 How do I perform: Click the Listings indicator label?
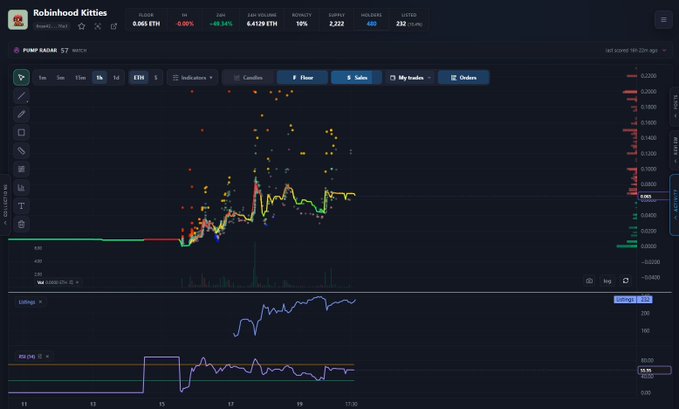[x=26, y=302]
